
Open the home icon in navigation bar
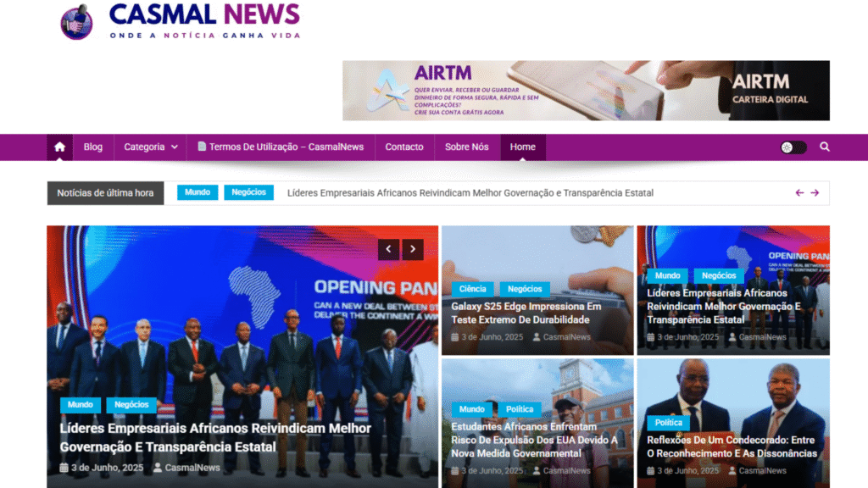tap(60, 147)
